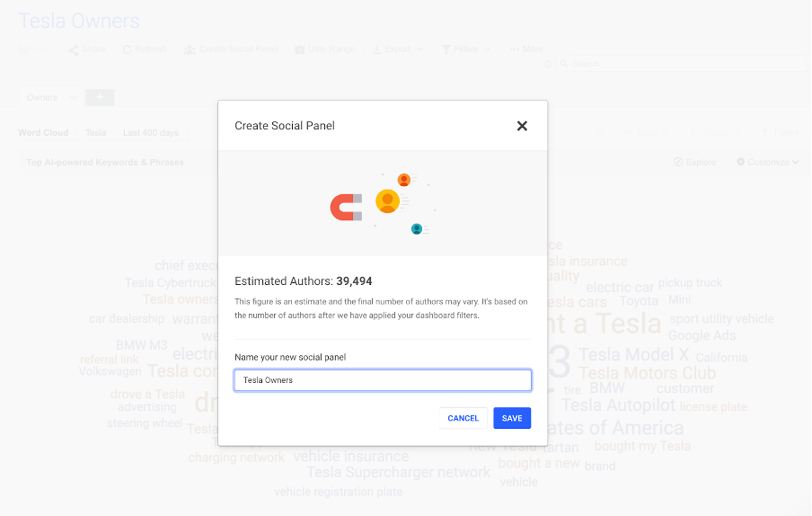Open the Date Range picker

[325, 49]
